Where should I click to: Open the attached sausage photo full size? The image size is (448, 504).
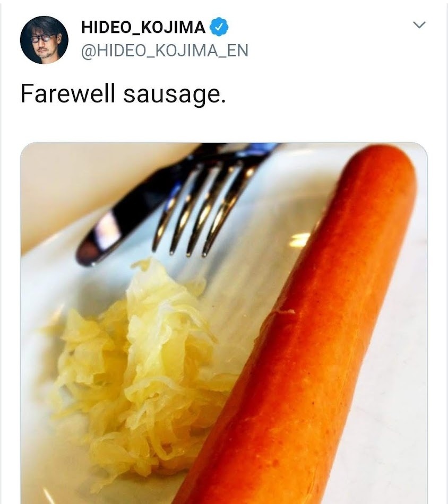tap(224, 323)
